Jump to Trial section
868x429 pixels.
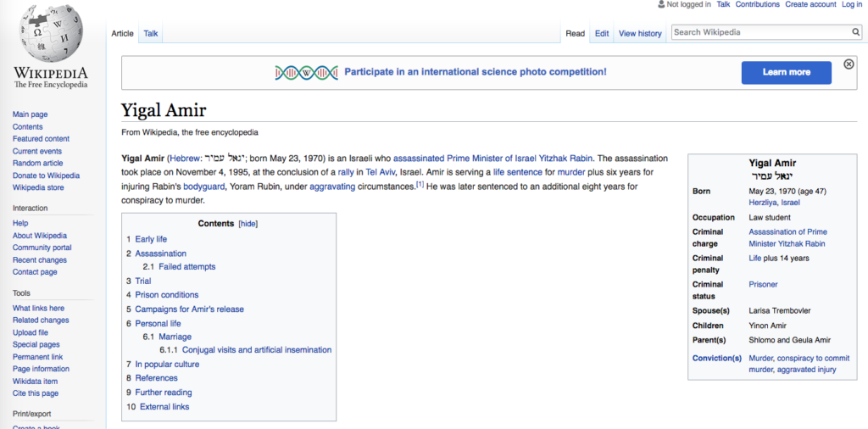(142, 281)
